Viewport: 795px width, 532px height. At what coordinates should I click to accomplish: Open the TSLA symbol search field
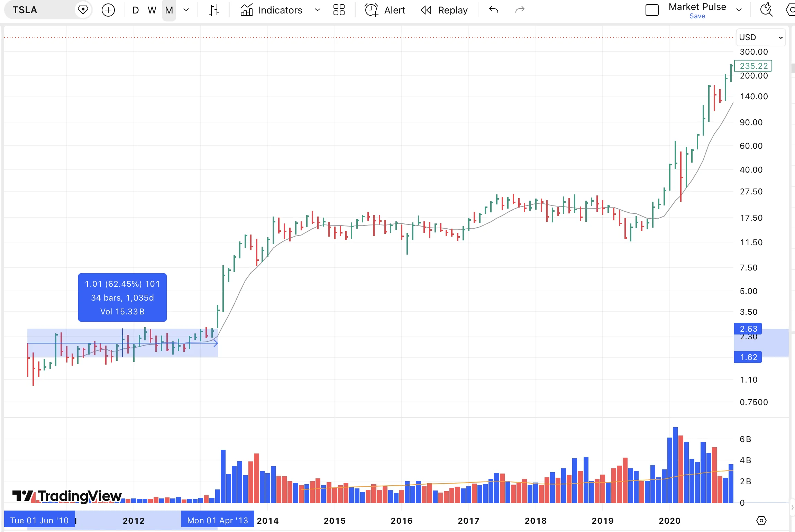tap(40, 10)
